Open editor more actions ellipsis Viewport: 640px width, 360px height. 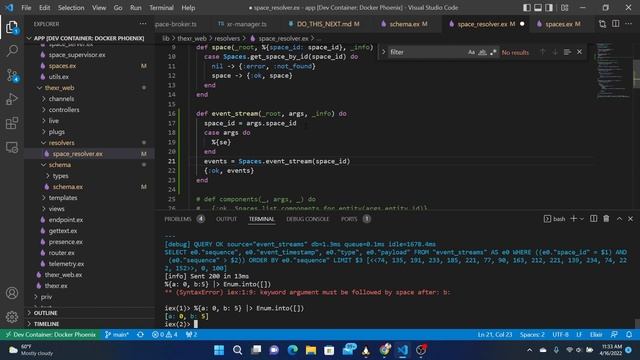629,24
